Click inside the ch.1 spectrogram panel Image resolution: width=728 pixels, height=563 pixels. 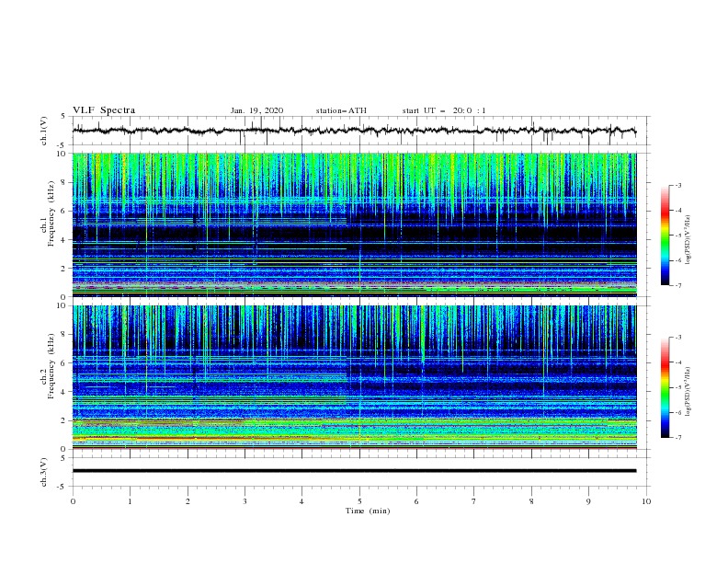[x=354, y=224]
